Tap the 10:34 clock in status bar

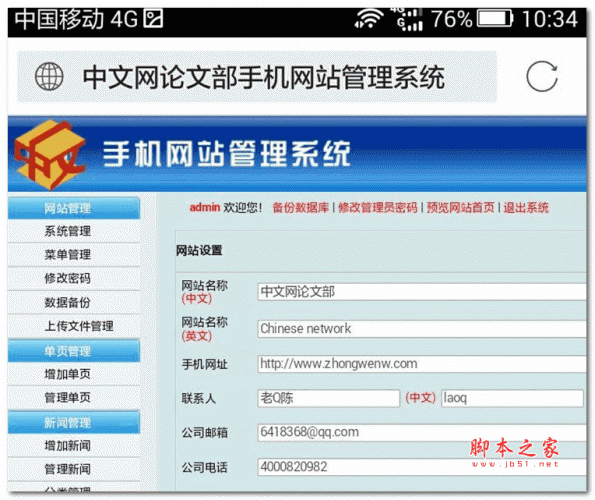pyautogui.click(x=550, y=19)
